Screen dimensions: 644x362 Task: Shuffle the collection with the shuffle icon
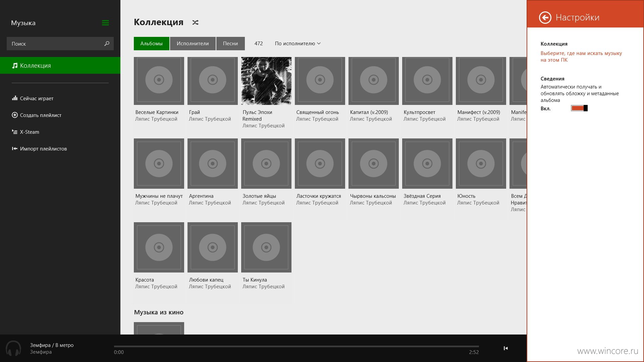pyautogui.click(x=195, y=22)
